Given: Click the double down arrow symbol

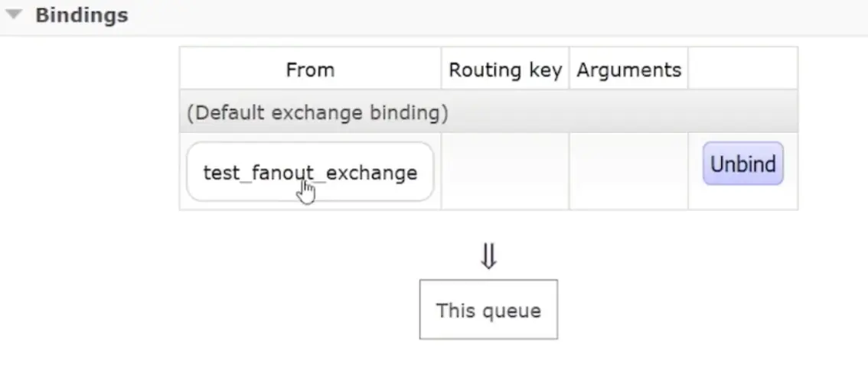Looking at the screenshot, I should (488, 256).
